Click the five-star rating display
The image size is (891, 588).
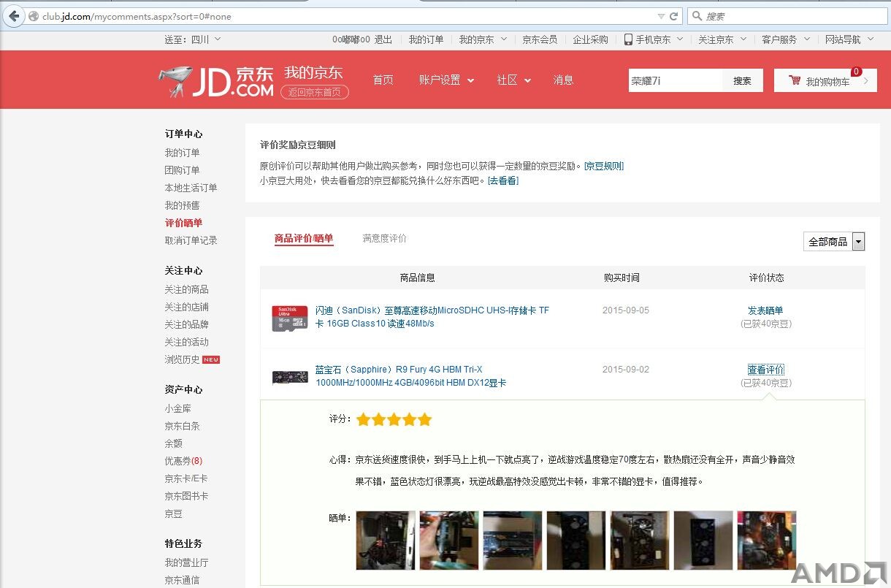click(394, 419)
